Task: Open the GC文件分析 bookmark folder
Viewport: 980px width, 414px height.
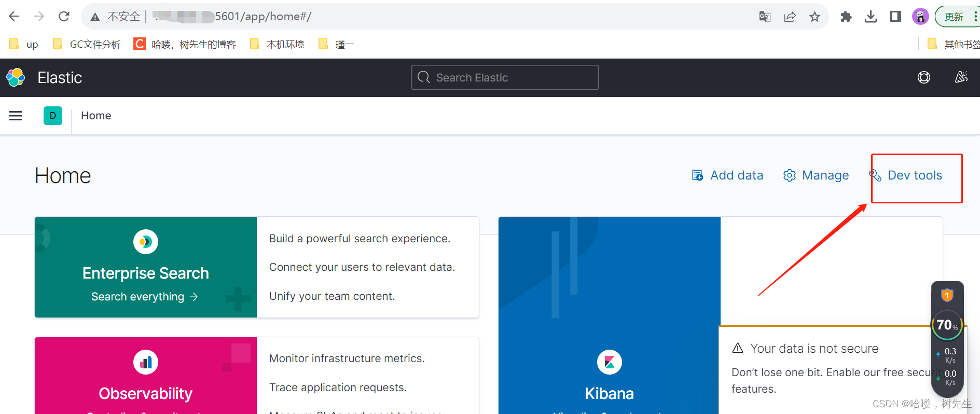Action: tap(87, 44)
